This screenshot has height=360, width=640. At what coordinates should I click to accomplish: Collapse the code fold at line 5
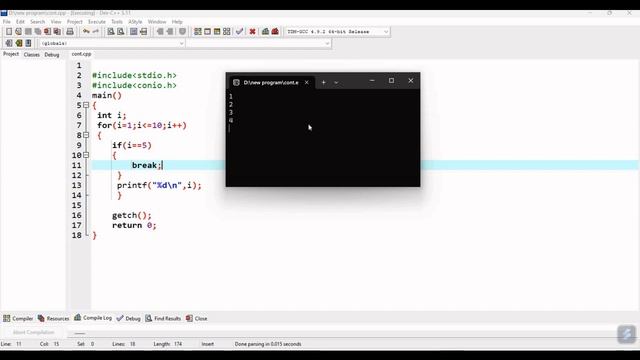click(86, 105)
